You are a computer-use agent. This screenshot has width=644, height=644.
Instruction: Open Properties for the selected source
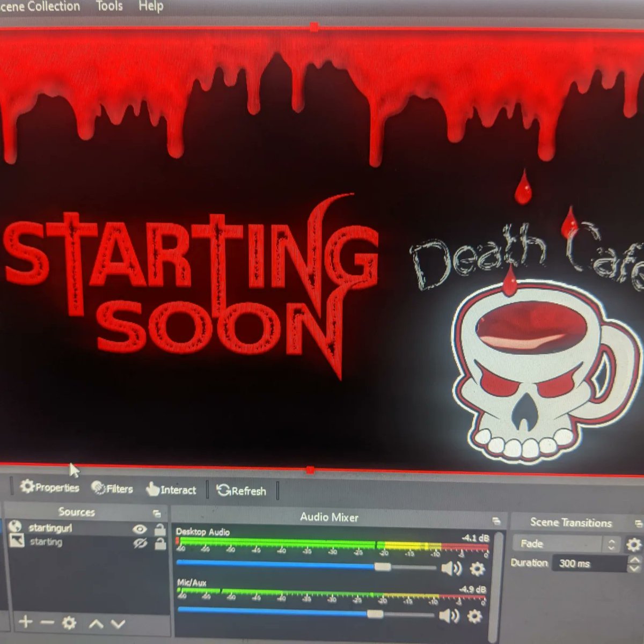coord(51,488)
